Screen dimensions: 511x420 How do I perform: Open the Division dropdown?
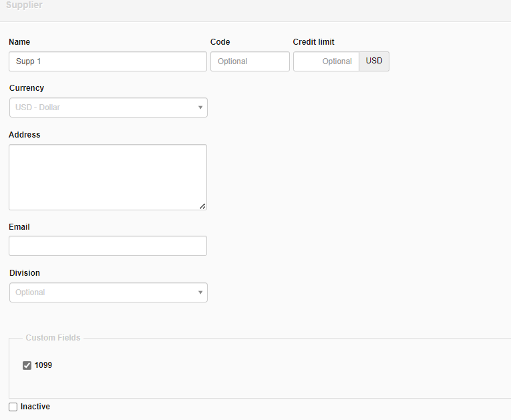(108, 292)
